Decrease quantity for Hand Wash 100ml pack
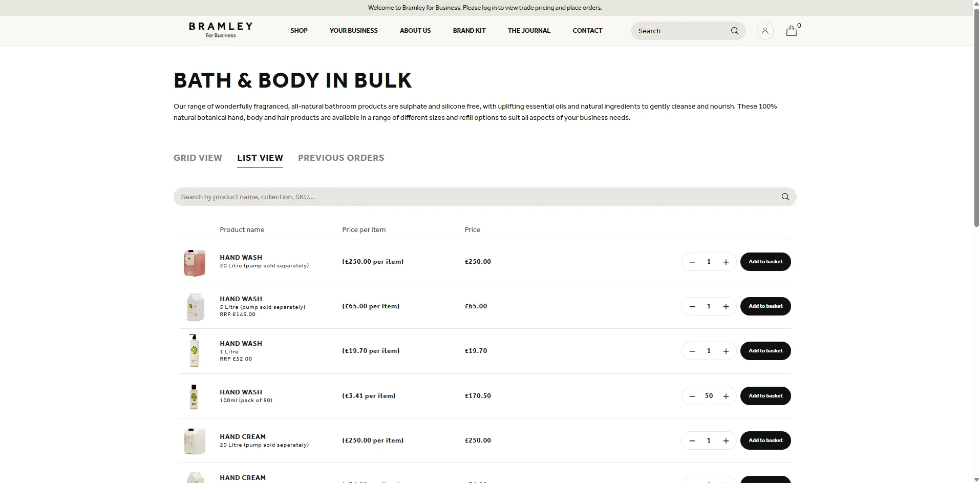 pos(692,396)
